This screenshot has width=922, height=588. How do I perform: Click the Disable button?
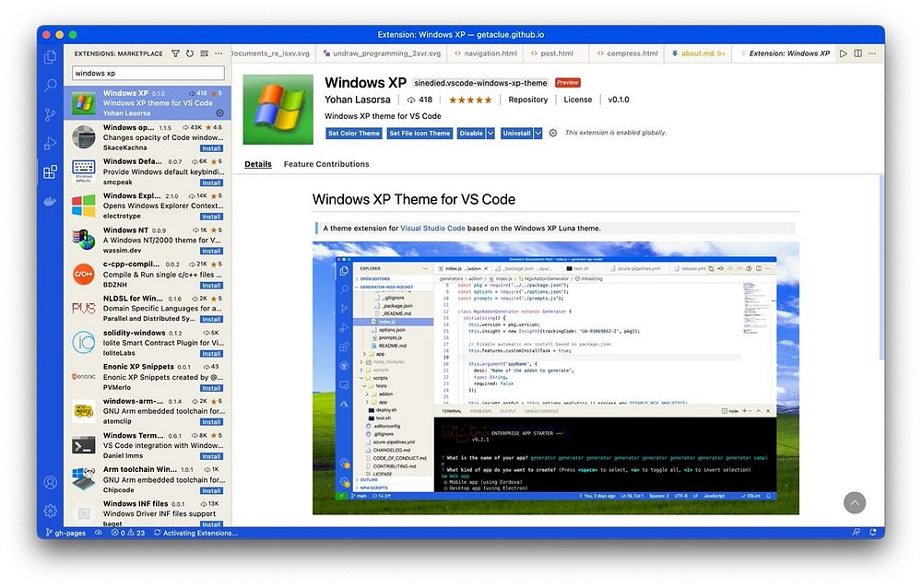point(471,134)
